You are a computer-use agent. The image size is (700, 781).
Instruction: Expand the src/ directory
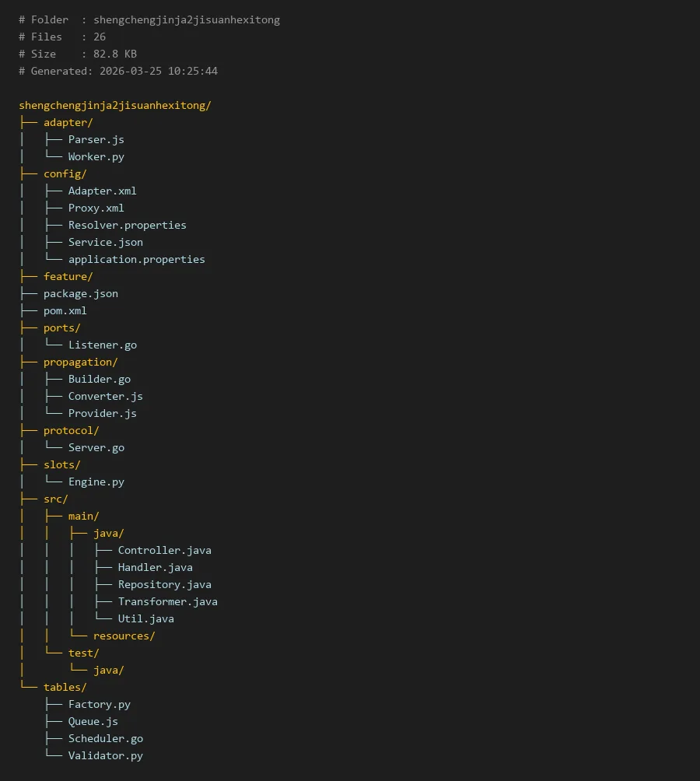56,499
